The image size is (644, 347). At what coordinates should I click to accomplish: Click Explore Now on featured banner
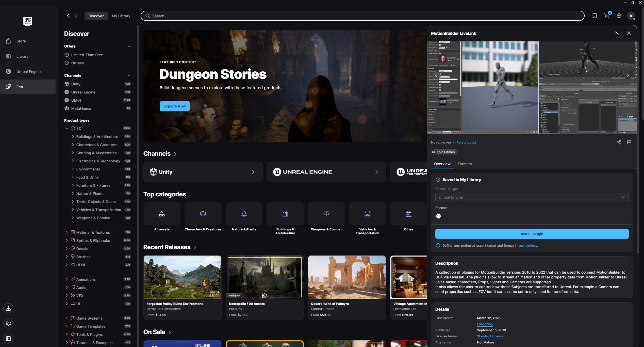click(x=174, y=106)
